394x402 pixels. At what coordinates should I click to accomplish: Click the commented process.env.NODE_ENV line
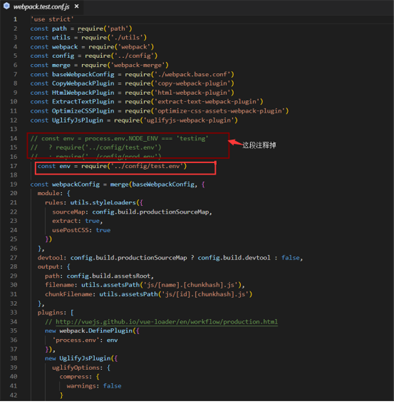point(119,138)
